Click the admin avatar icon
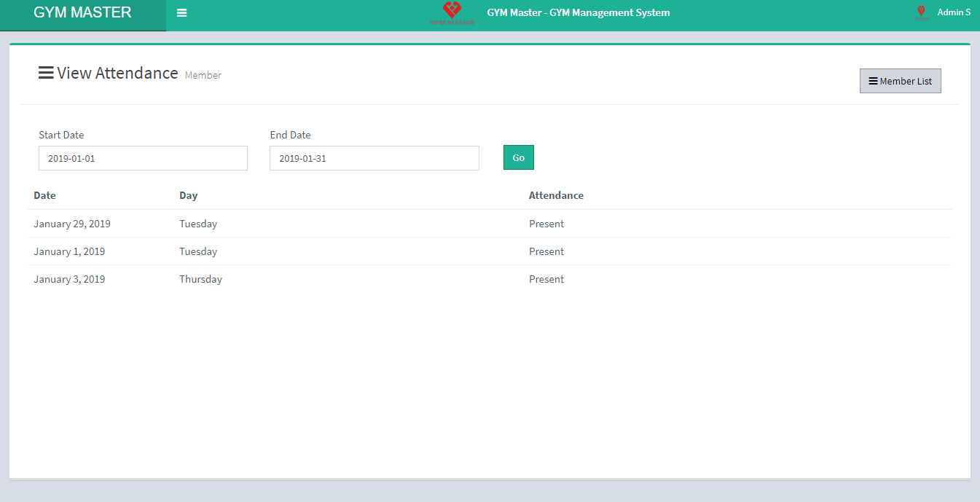This screenshot has width=980, height=502. pyautogui.click(x=921, y=12)
